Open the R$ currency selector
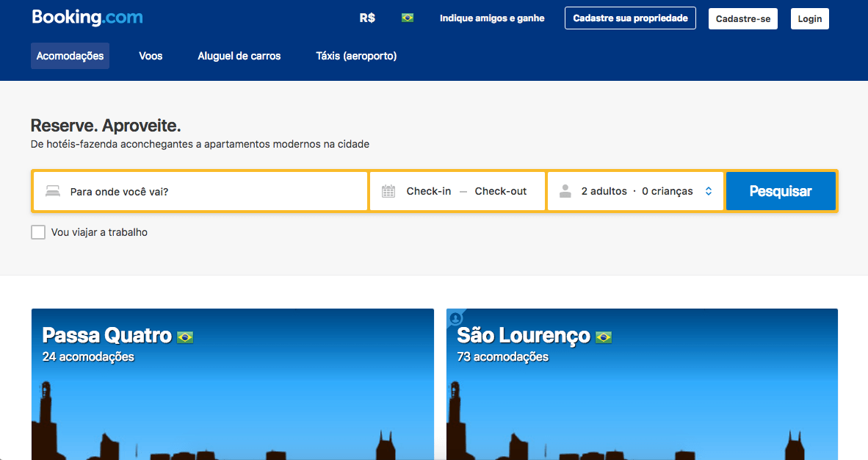The width and height of the screenshot is (868, 460). point(366,18)
